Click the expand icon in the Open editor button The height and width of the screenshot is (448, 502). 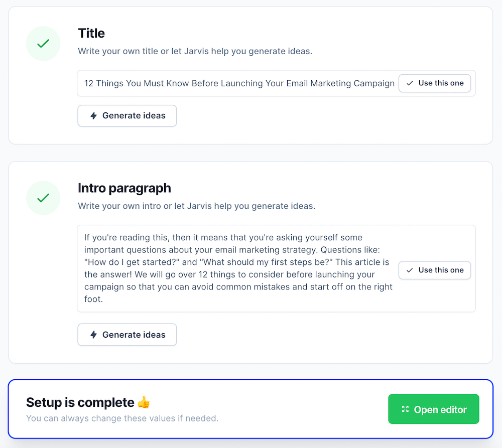pyautogui.click(x=406, y=410)
